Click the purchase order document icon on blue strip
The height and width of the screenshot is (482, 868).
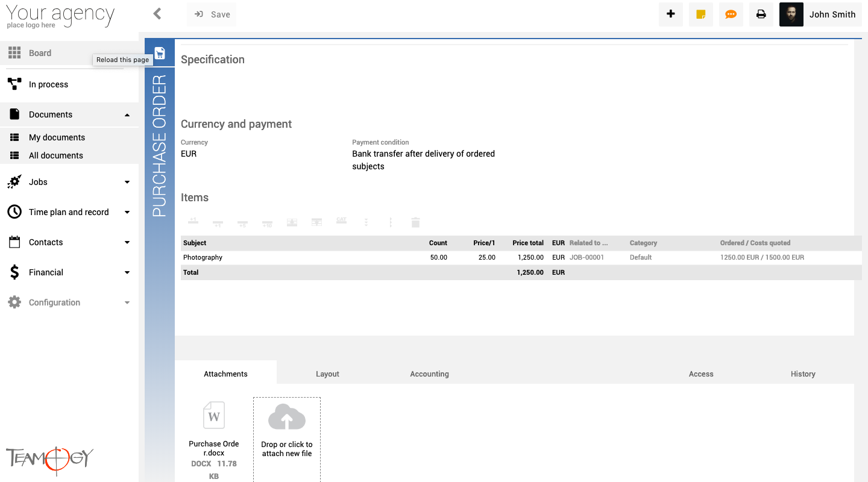[160, 54]
